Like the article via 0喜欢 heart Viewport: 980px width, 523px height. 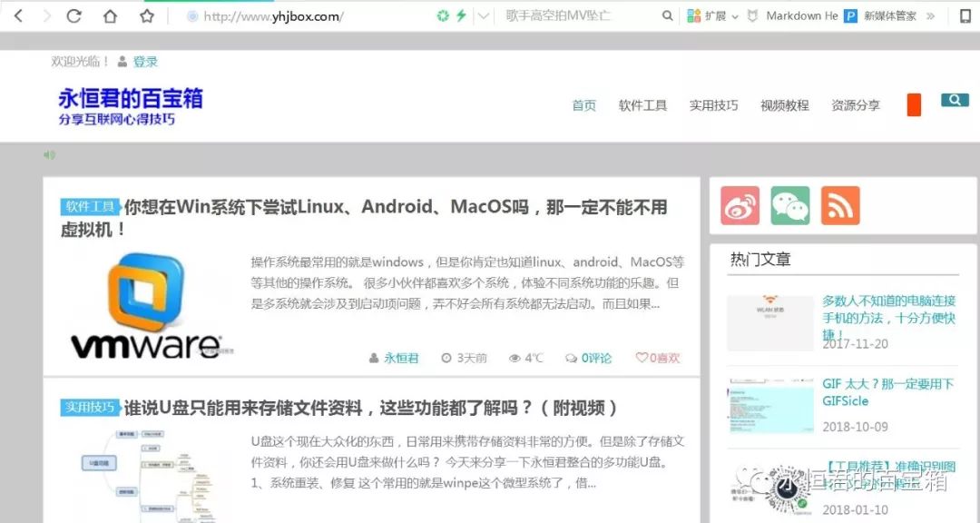coord(658,358)
